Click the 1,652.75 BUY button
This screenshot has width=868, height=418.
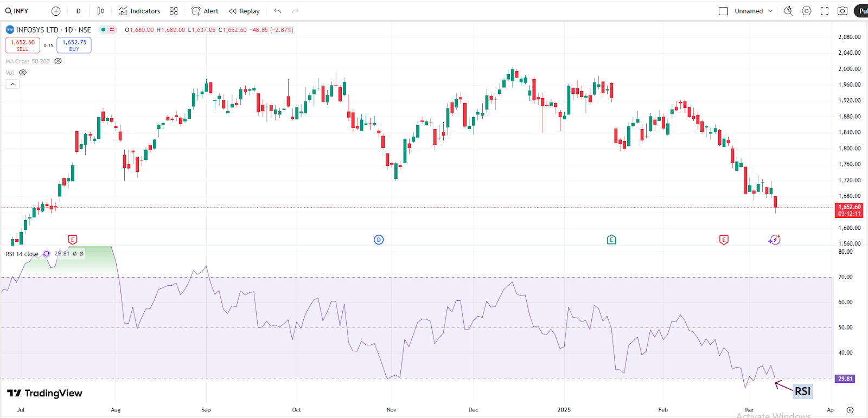[x=74, y=45]
